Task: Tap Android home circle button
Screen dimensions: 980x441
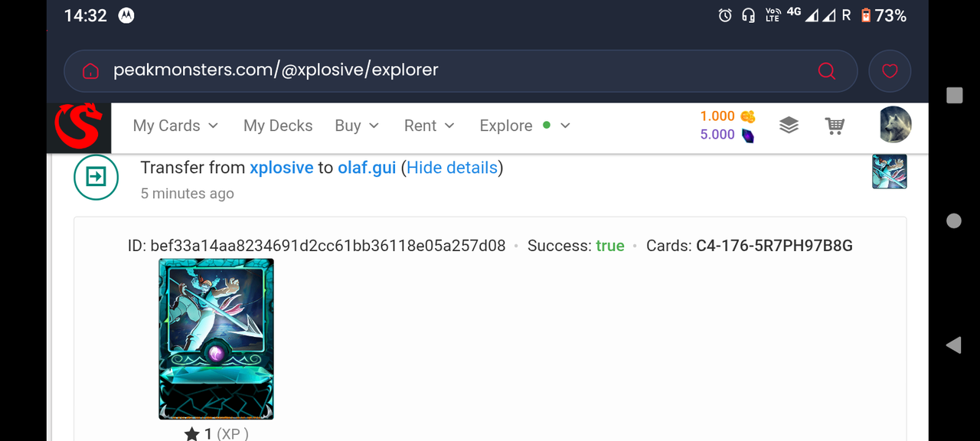Action: [x=954, y=220]
